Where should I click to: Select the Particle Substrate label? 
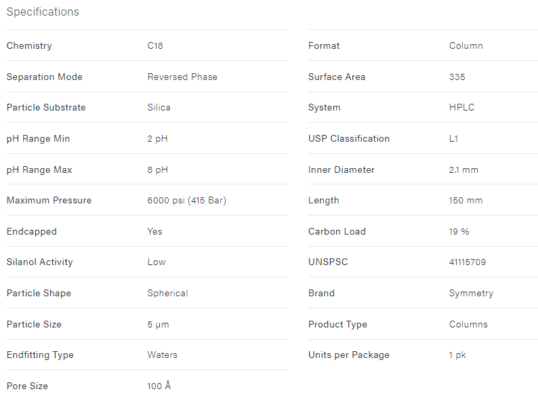[46, 107]
